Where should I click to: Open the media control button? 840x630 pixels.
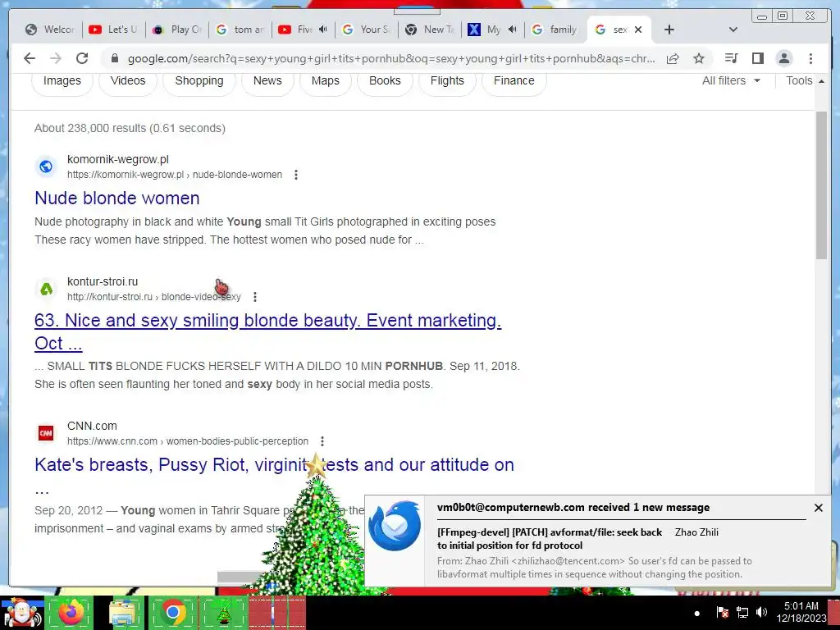point(731,58)
